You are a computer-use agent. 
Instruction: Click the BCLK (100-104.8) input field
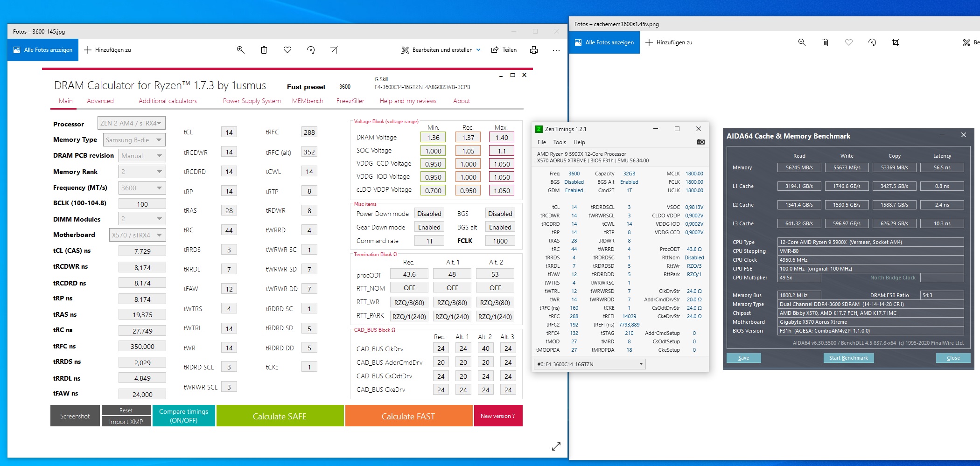(x=142, y=204)
